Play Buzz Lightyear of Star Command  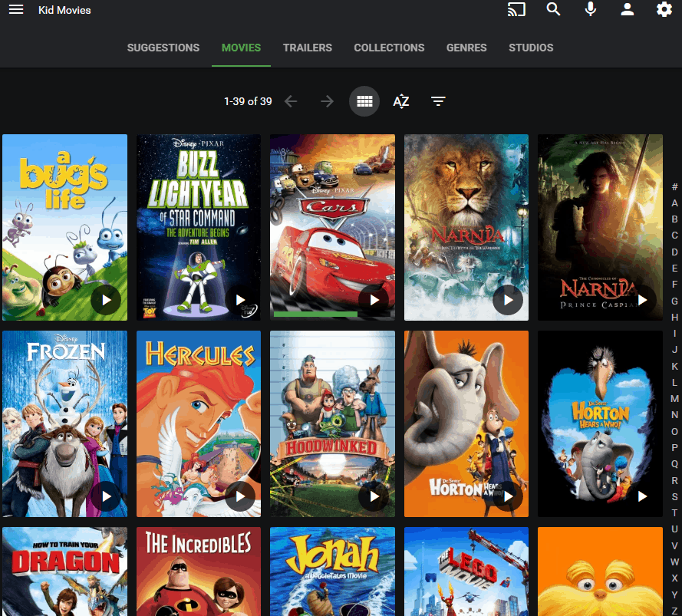pyautogui.click(x=240, y=300)
